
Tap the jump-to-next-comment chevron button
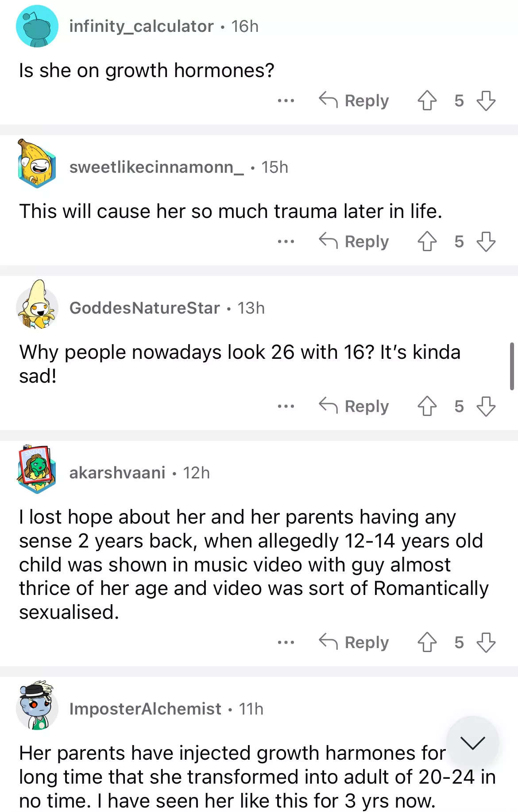pyautogui.click(x=472, y=742)
